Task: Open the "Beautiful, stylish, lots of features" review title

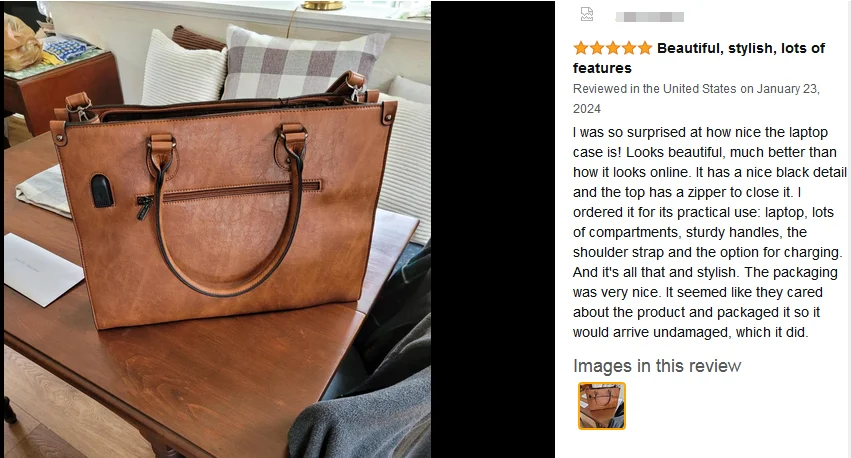Action: [x=699, y=58]
